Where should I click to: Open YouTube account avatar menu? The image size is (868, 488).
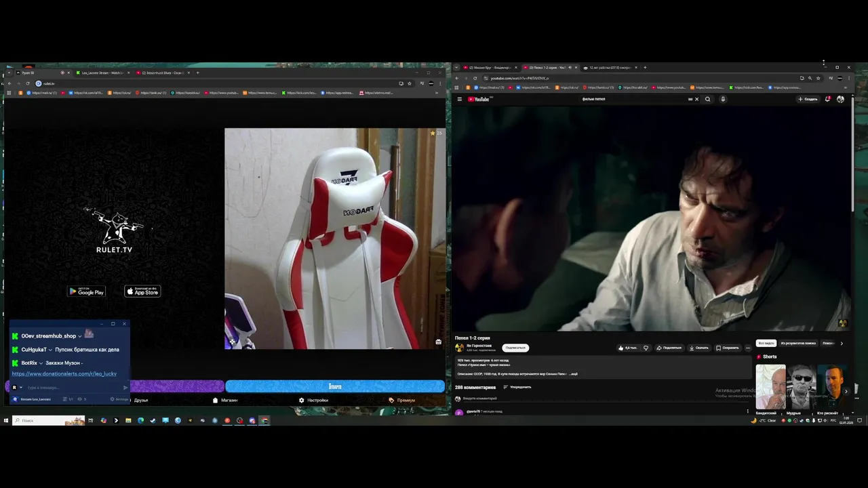[x=840, y=99]
